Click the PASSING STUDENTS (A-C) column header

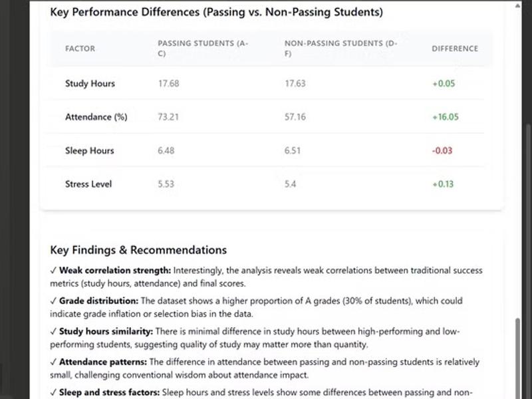tap(203, 49)
